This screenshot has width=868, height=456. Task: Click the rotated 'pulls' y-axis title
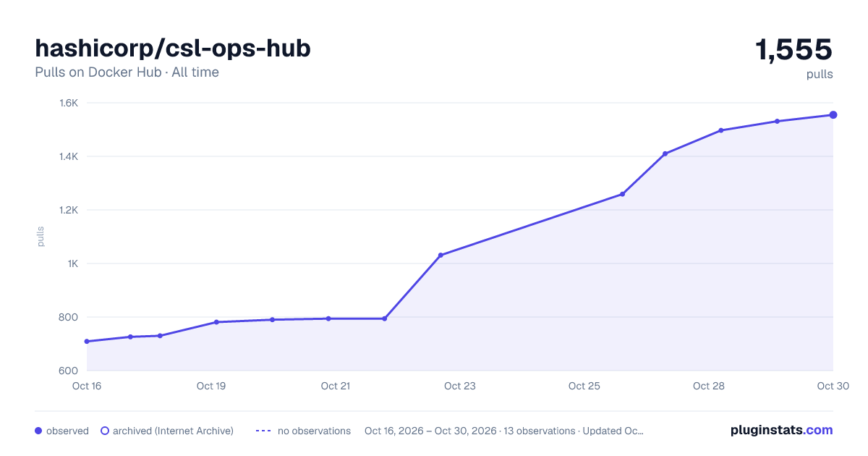[x=41, y=237]
